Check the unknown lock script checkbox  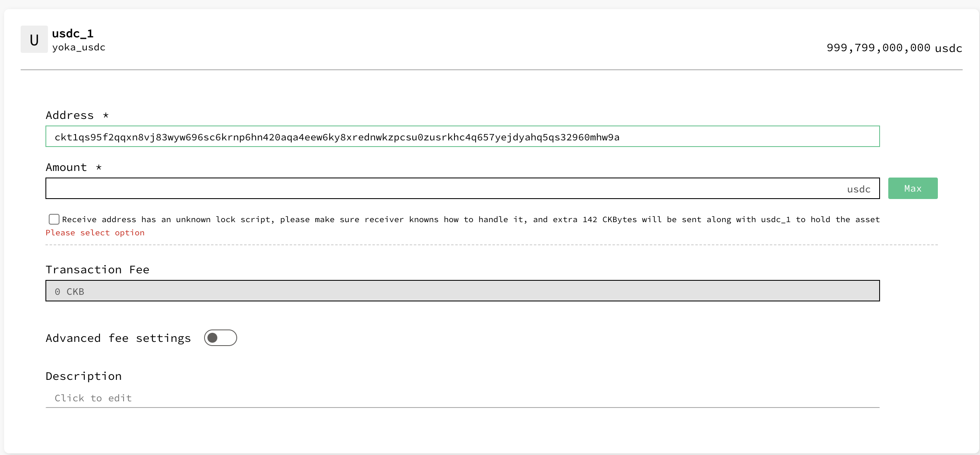pyautogui.click(x=54, y=219)
